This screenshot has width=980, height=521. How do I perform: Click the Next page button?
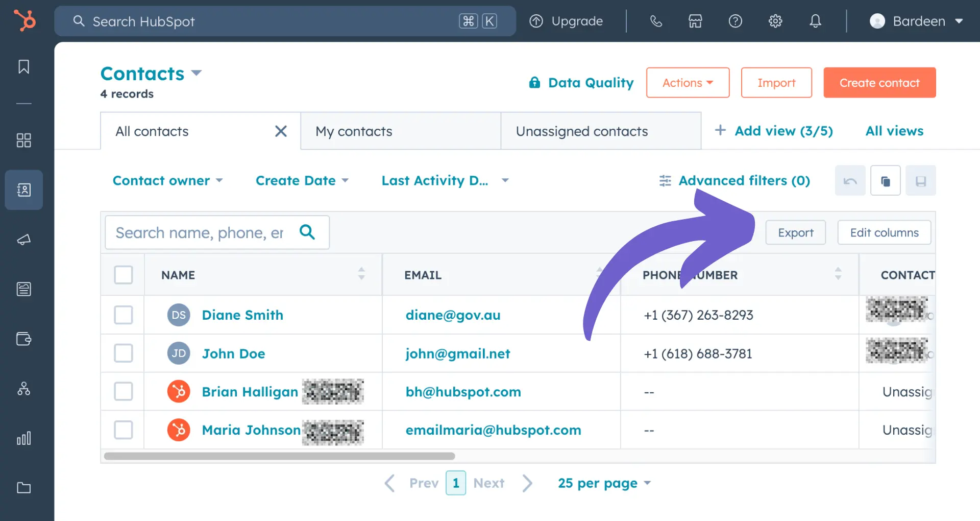503,483
